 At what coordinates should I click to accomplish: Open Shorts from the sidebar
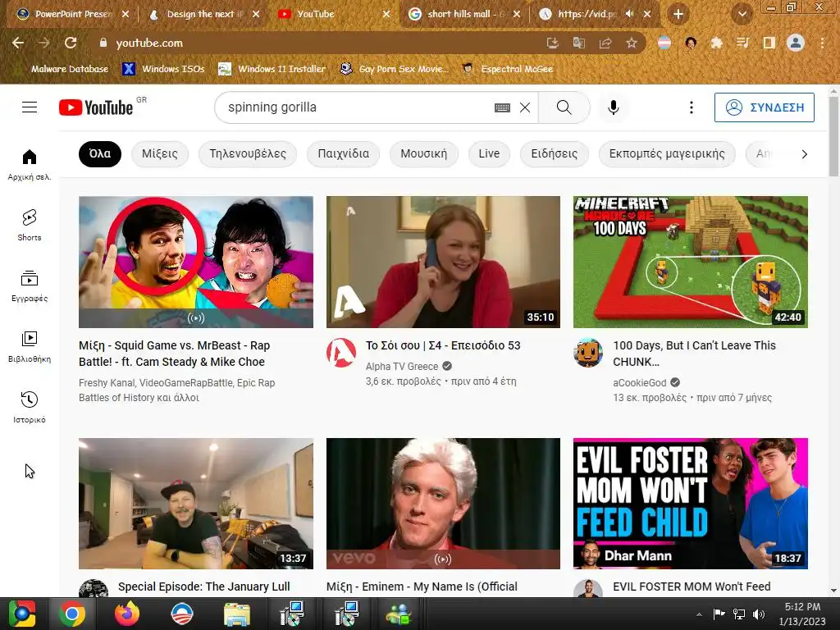(30, 225)
